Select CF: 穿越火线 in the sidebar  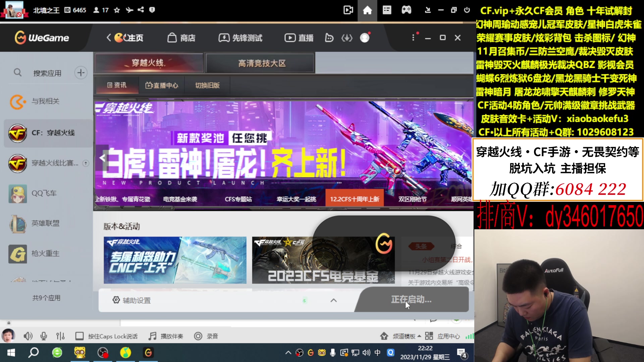(48, 133)
